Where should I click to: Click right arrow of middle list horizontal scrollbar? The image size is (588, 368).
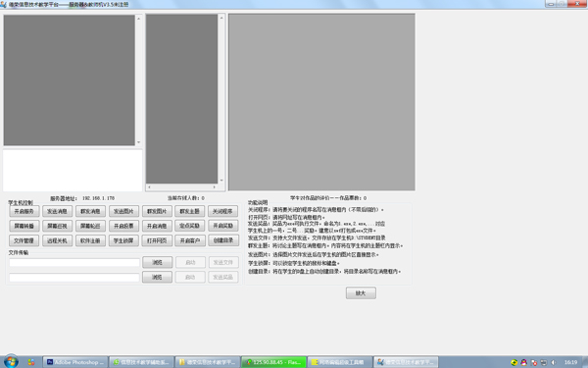click(x=214, y=186)
